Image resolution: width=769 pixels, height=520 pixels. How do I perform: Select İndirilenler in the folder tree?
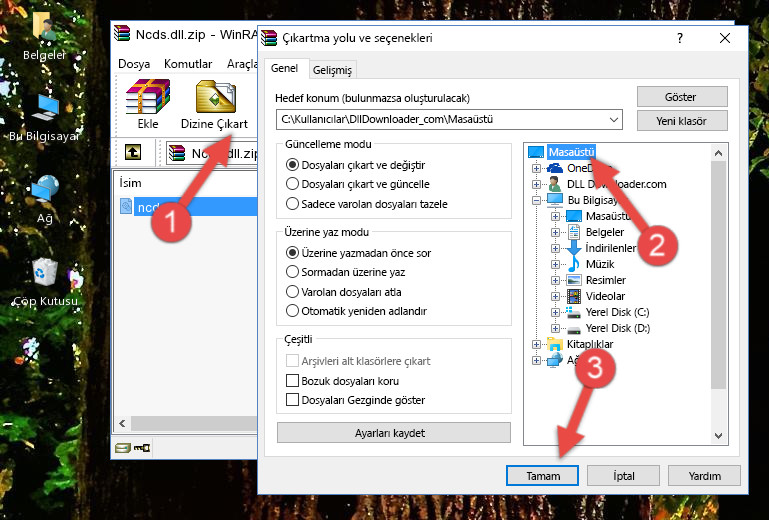pyautogui.click(x=611, y=248)
